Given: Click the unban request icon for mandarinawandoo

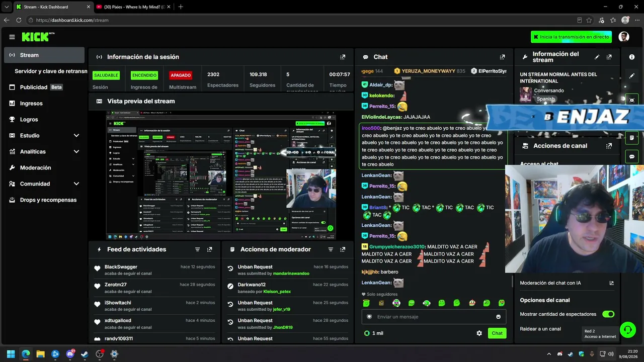Looking at the screenshot, I should pos(230,268).
